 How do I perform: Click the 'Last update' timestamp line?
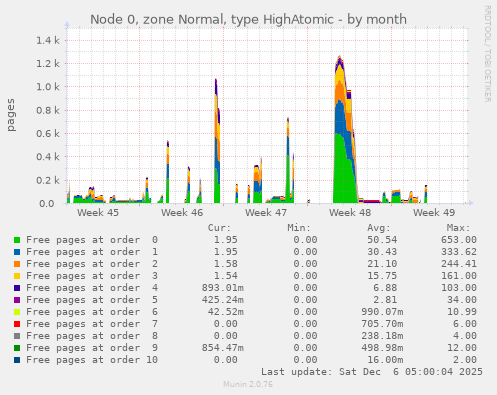(372, 372)
